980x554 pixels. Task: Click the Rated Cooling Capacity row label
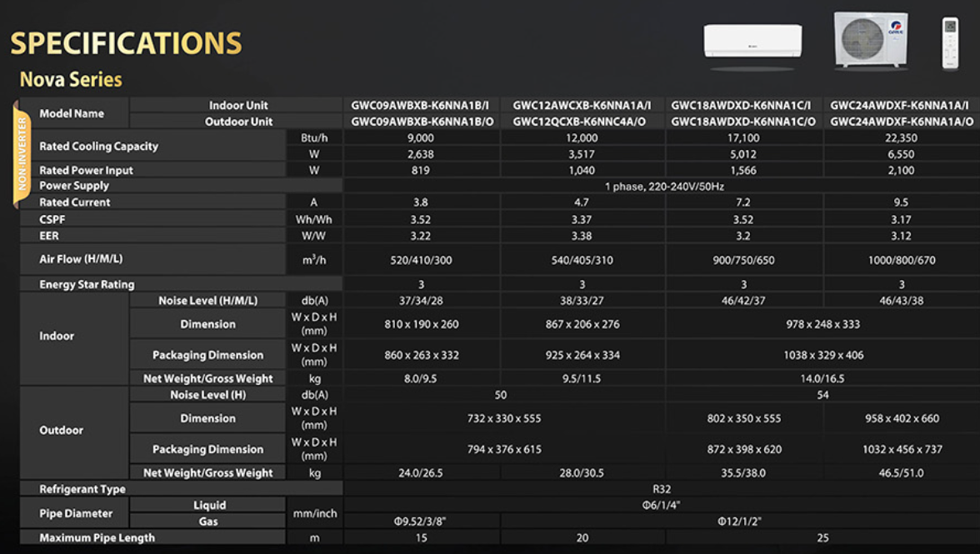pos(98,146)
